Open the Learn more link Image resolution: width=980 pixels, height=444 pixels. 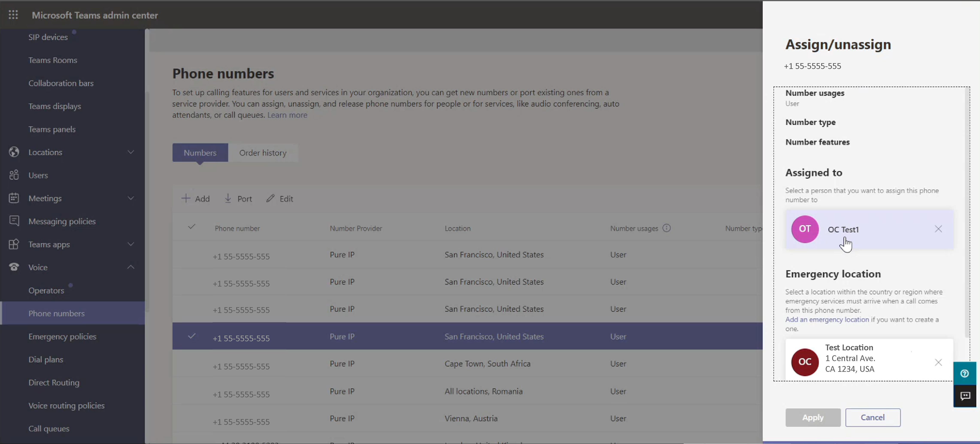tap(287, 115)
